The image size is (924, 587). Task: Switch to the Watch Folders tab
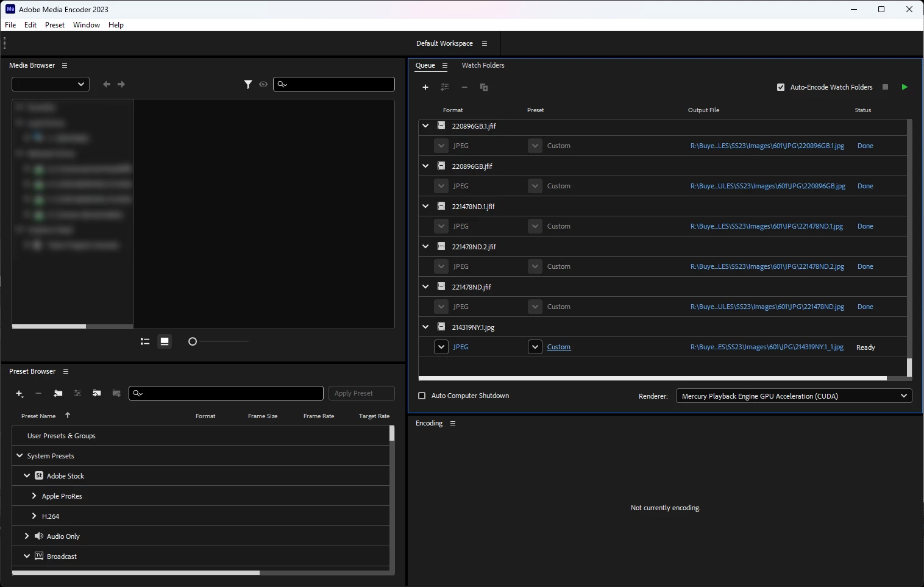coord(483,65)
